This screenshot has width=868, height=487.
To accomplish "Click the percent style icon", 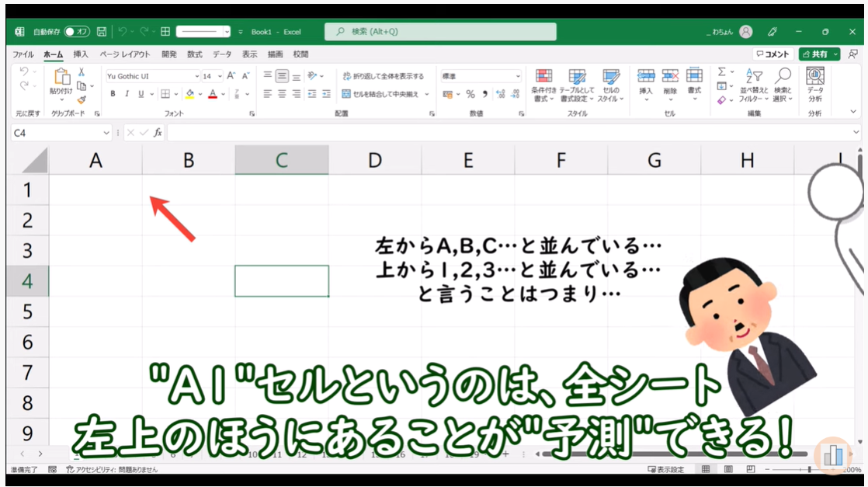I will point(470,94).
